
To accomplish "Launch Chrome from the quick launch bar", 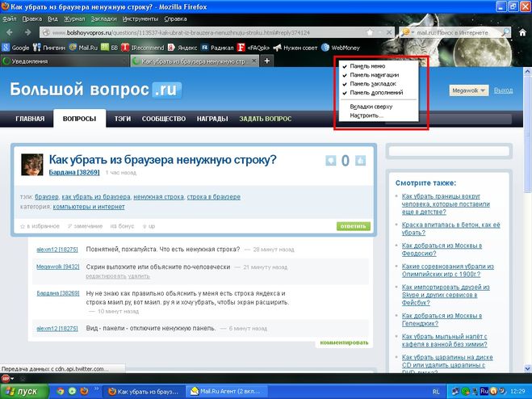I will [x=60, y=391].
